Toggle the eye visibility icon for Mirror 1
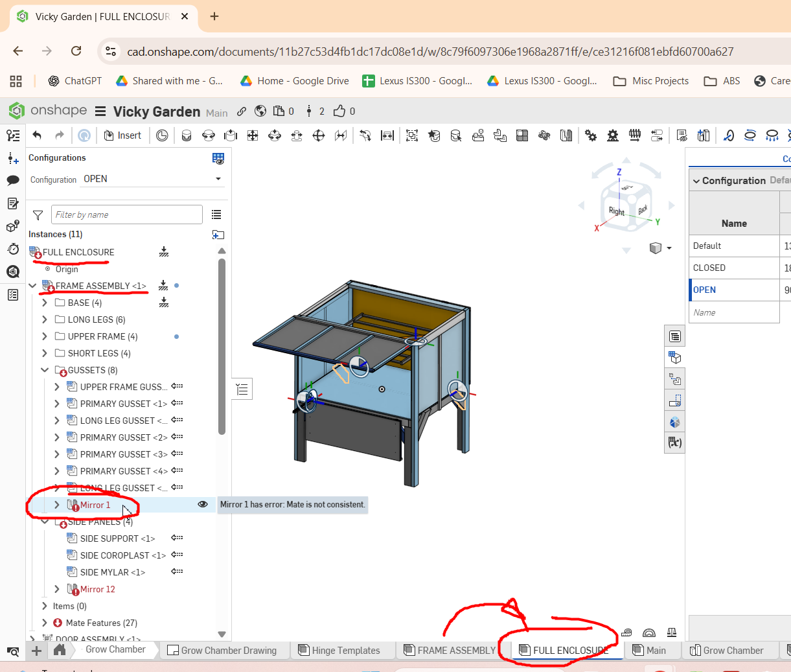 click(x=203, y=504)
